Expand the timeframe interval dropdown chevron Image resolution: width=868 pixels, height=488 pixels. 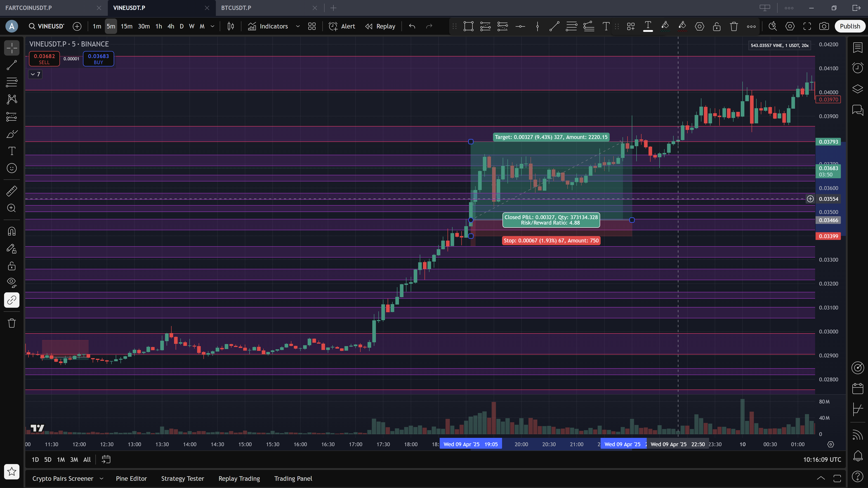click(212, 26)
